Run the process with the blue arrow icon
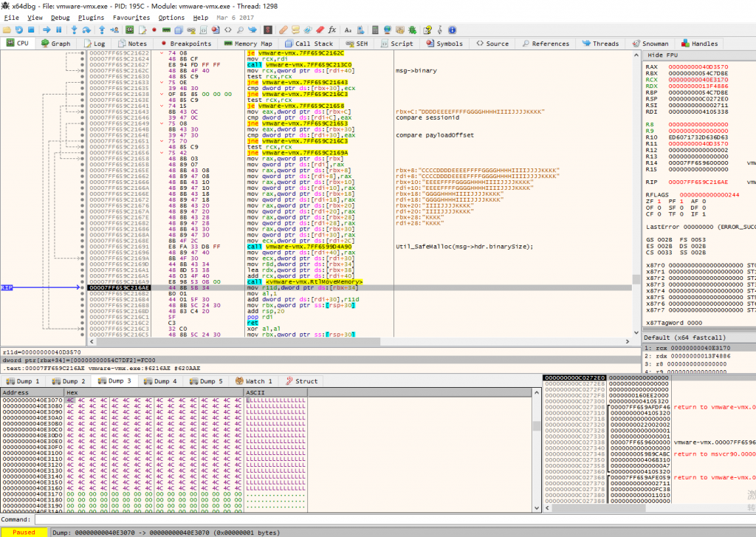756x537 pixels. click(x=46, y=28)
